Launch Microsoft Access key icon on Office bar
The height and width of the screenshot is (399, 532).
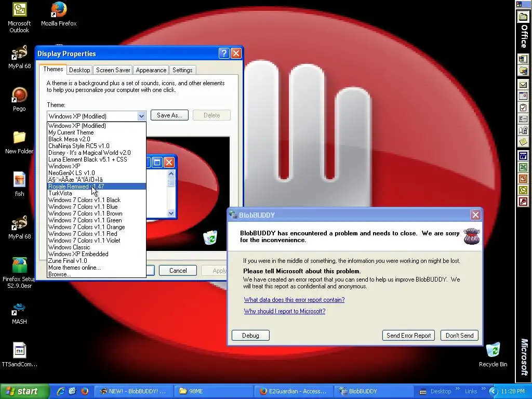[x=523, y=202]
